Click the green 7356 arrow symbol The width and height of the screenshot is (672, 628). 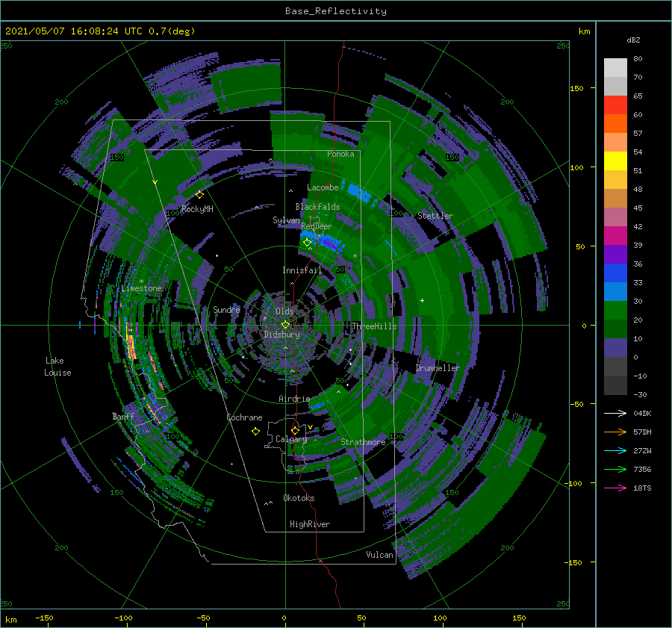click(615, 470)
